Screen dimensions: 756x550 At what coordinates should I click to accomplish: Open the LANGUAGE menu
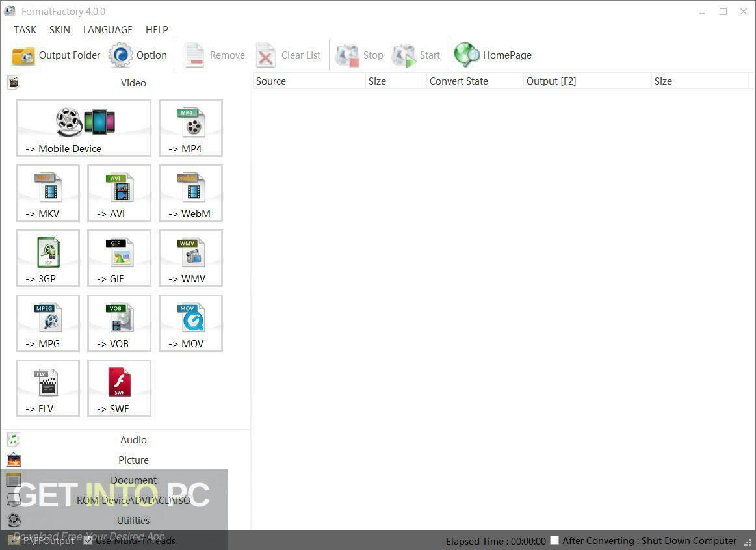[108, 30]
